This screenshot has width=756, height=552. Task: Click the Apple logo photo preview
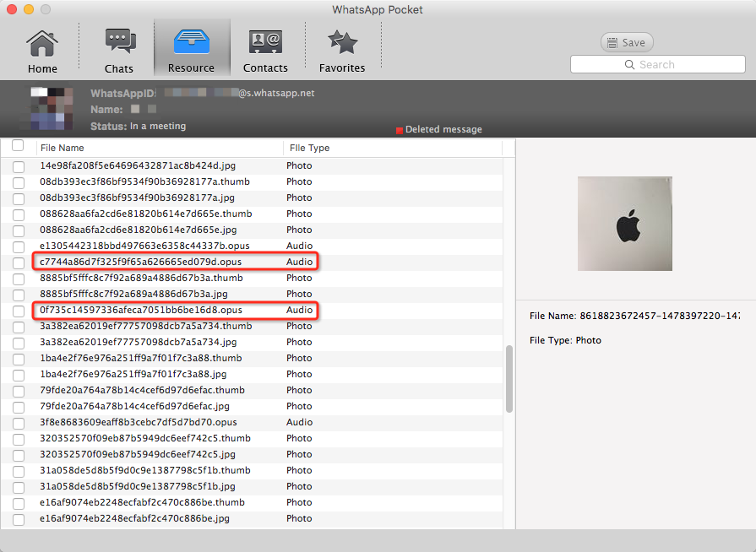click(x=625, y=224)
